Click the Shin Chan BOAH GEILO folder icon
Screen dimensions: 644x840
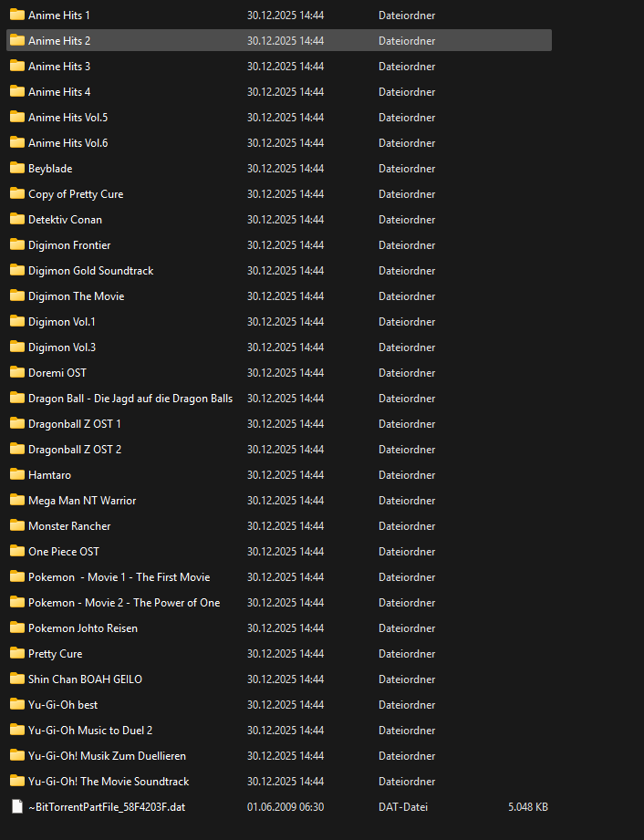pos(17,679)
